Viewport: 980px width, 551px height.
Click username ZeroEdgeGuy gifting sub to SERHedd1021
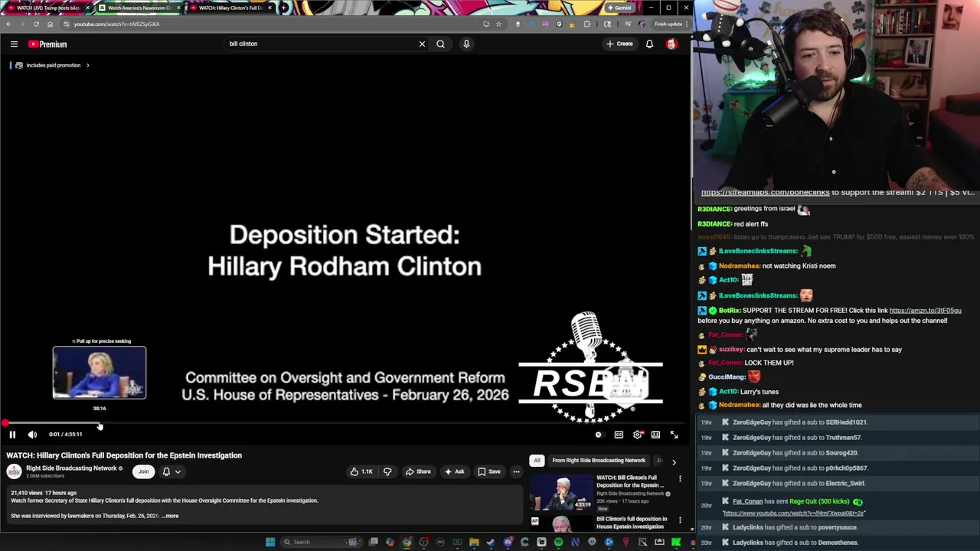(752, 422)
